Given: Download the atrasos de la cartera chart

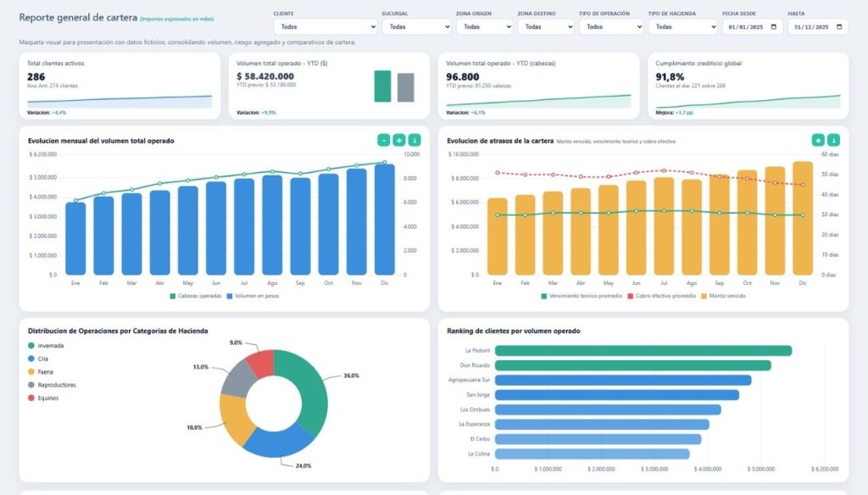Looking at the screenshot, I should [833, 140].
